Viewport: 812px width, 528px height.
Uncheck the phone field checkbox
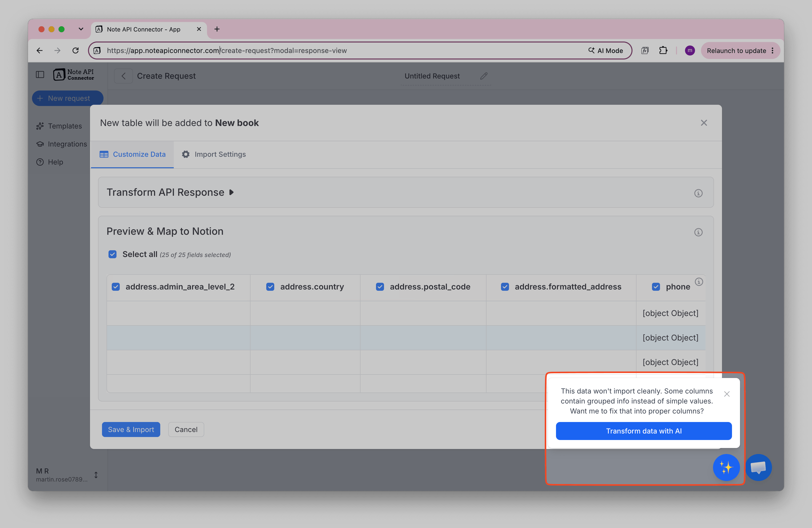point(656,286)
